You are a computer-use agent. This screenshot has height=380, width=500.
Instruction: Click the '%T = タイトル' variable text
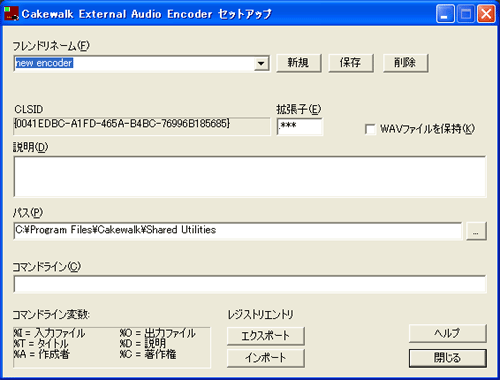(x=41, y=343)
